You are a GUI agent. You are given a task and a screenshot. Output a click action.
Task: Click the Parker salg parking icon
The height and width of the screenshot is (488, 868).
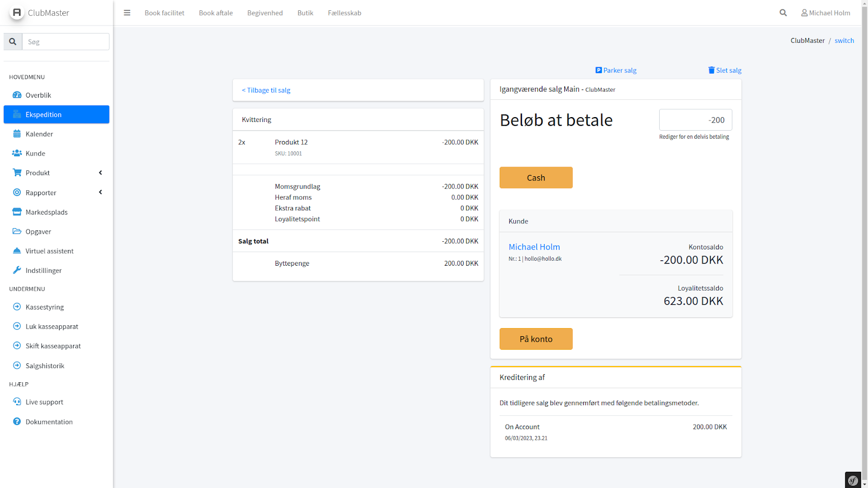598,70
